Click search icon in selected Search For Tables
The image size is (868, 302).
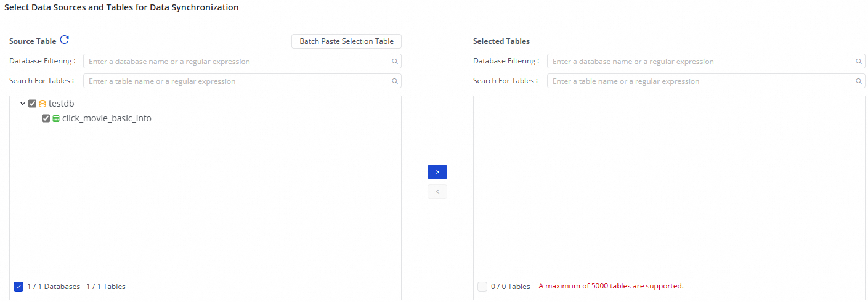click(x=858, y=81)
